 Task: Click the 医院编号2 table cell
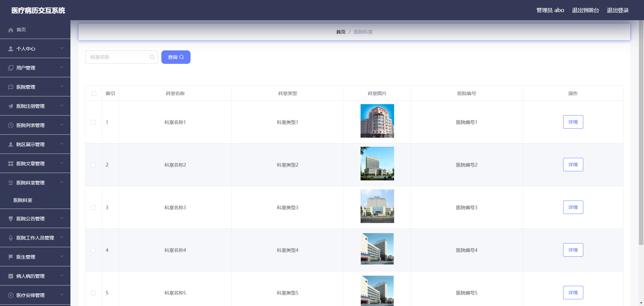click(467, 165)
